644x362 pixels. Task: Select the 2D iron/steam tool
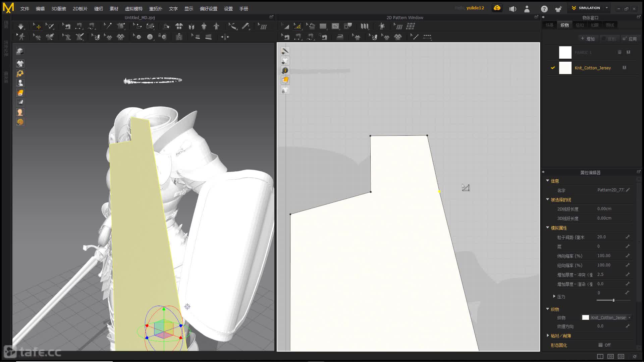coord(340,37)
